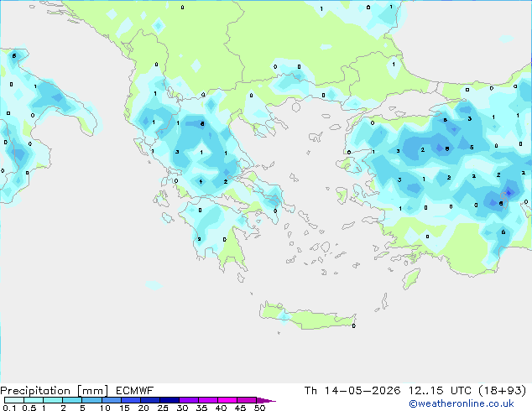532x411 pixels.
Task: Click the island of Crete on map
Action: click(x=307, y=316)
